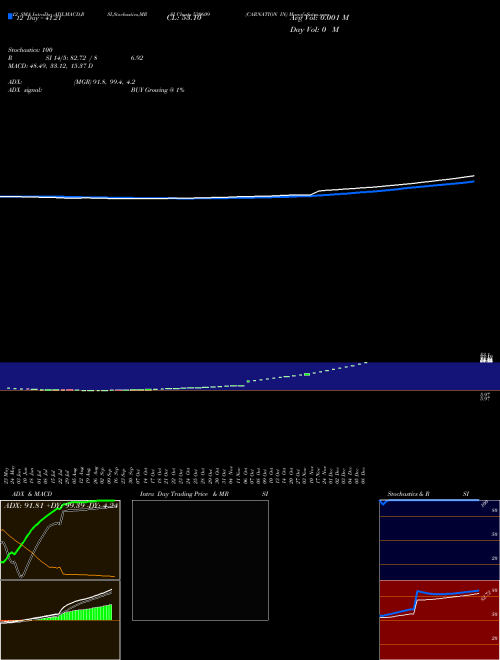This screenshot has width=500, height=660.
Task: Click the 'Avg Vol: 0.001 M' value
Action: coord(319,18)
